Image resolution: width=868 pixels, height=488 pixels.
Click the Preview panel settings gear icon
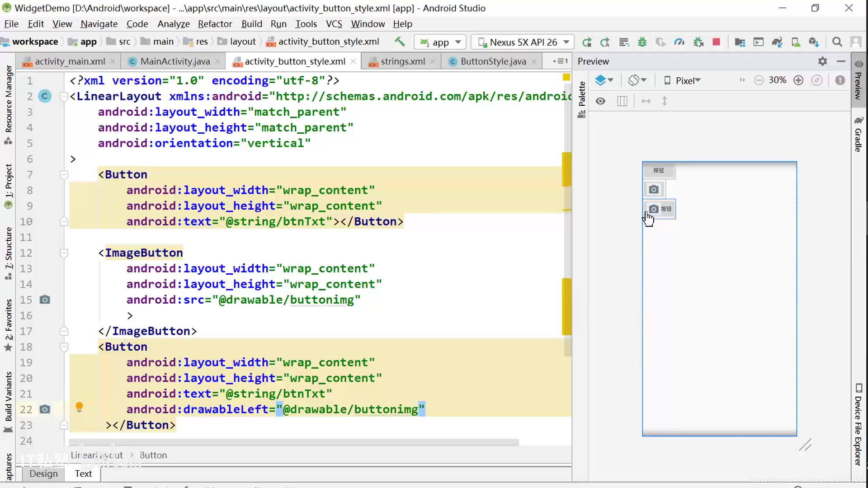tap(823, 61)
